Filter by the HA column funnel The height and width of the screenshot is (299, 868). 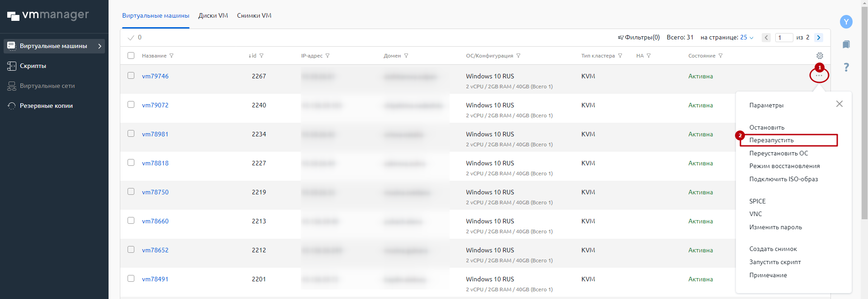click(x=649, y=56)
